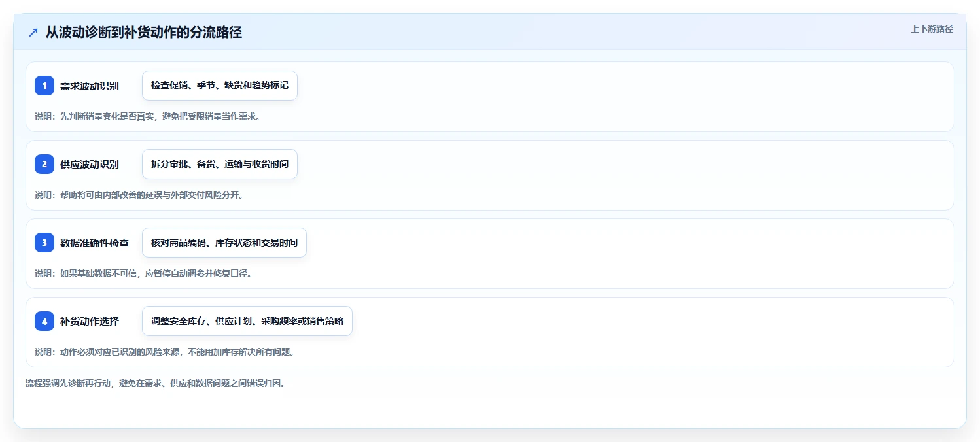Select the 调整安全库存、供应计划、采购频率或销售策略 chip
This screenshot has height=442, width=980.
[x=247, y=321]
